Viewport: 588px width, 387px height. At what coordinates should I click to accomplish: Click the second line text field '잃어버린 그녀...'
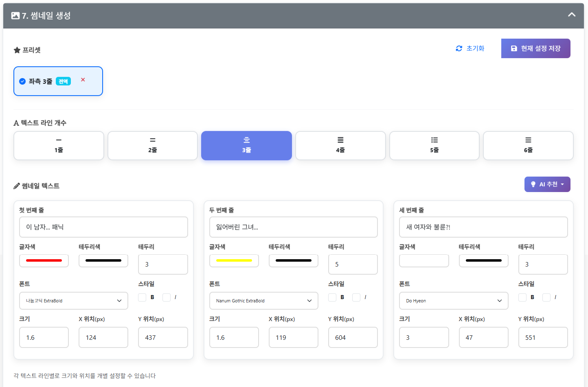pyautogui.click(x=294, y=227)
